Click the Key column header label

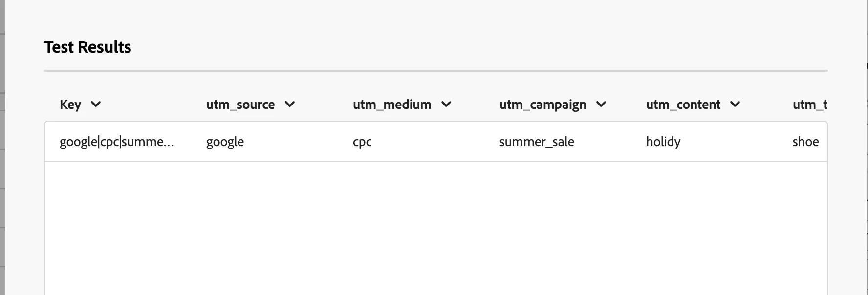[x=70, y=104]
